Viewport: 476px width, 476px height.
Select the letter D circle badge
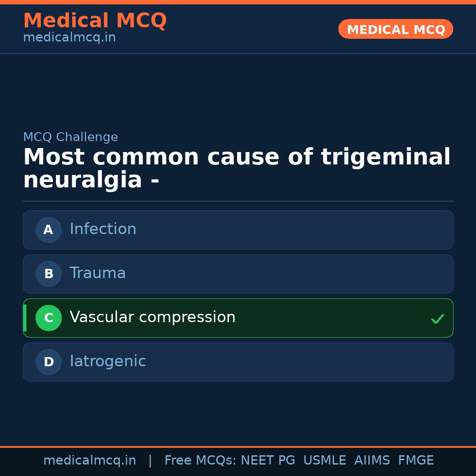click(48, 362)
